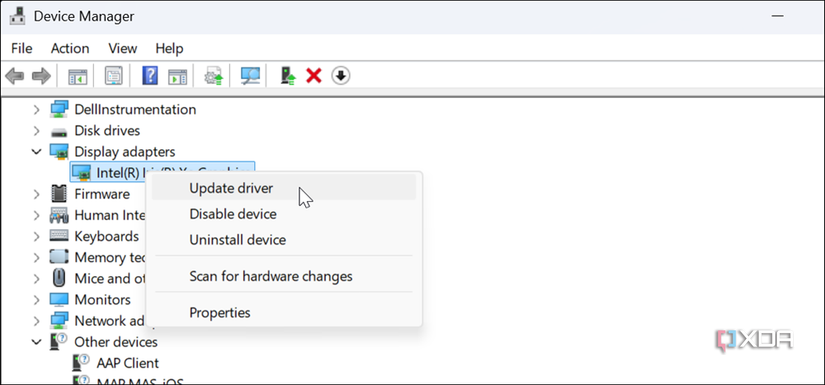Screen dimensions: 825x385
Task: Click Show/Hide Console Tree toolbar icon
Action: 78,76
